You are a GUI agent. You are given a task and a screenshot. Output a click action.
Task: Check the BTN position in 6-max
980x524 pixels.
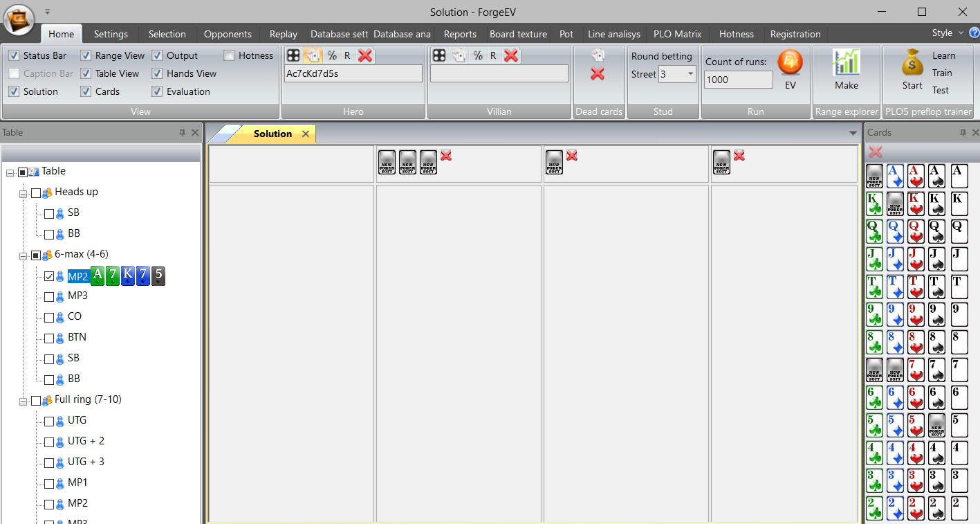(49, 338)
